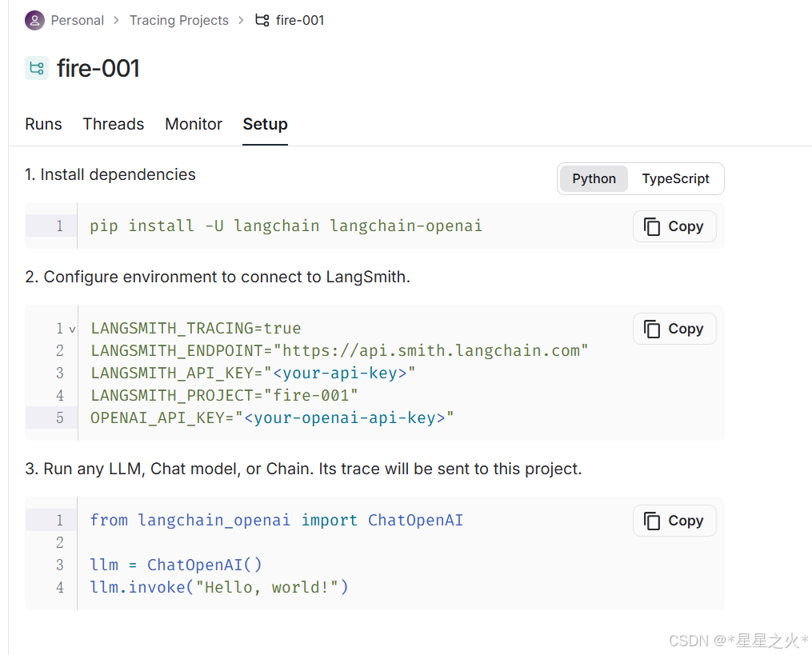Click the chevron after Tracing Projects
The image size is (812, 655).
241,20
